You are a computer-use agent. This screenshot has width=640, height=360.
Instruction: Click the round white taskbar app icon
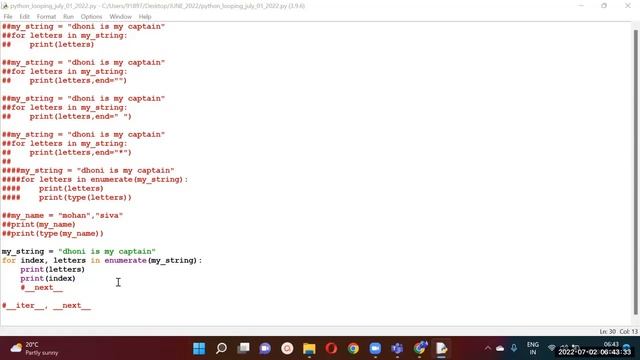pos(287,349)
